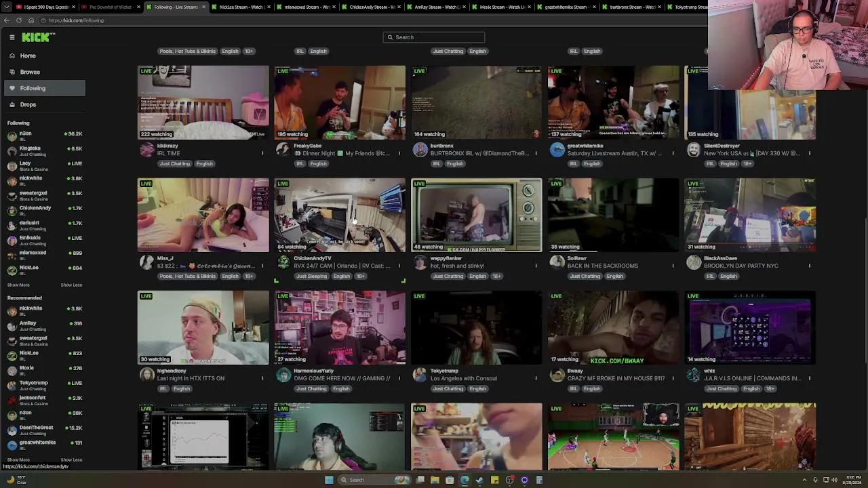
Task: Click Show More under Recommended list
Action: pos(18,460)
